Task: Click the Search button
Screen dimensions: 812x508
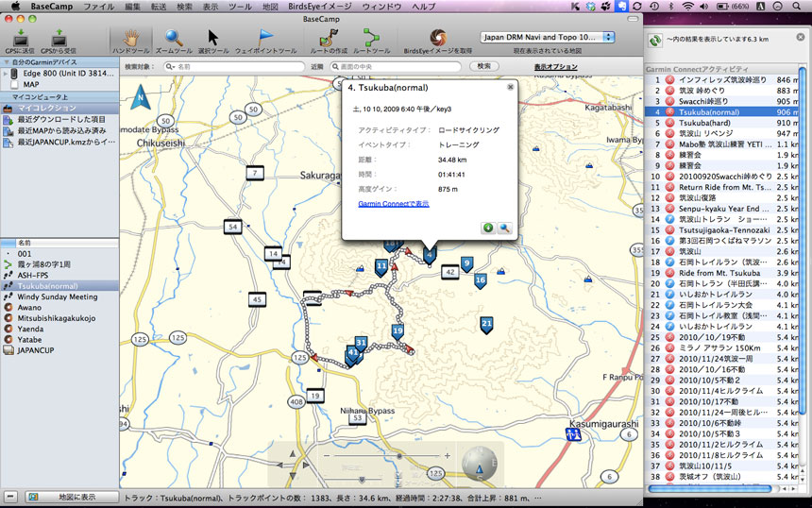Action: 484,66
